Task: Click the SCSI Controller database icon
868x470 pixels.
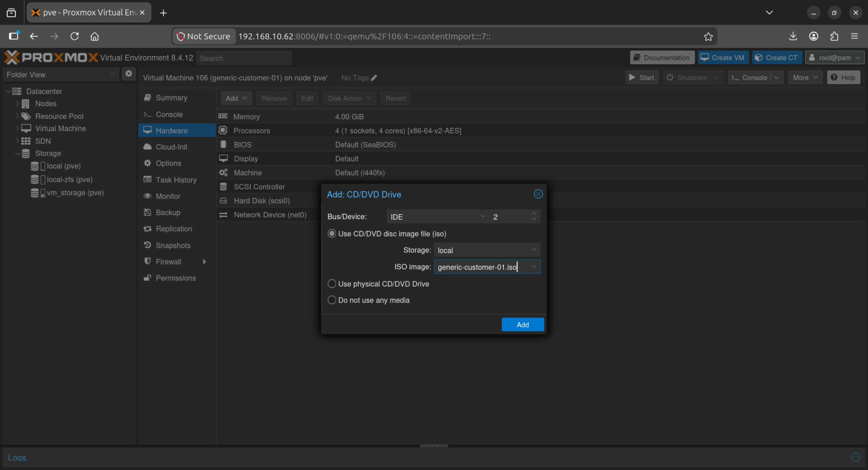Action: click(x=223, y=187)
